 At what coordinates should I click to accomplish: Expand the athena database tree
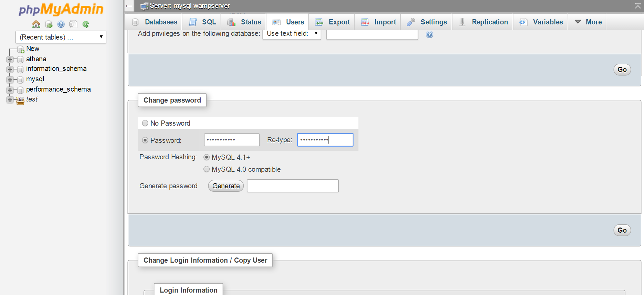[10, 60]
